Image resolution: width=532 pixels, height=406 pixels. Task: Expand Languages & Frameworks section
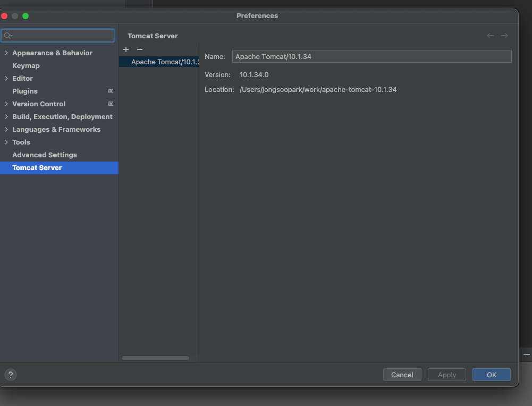[6, 129]
